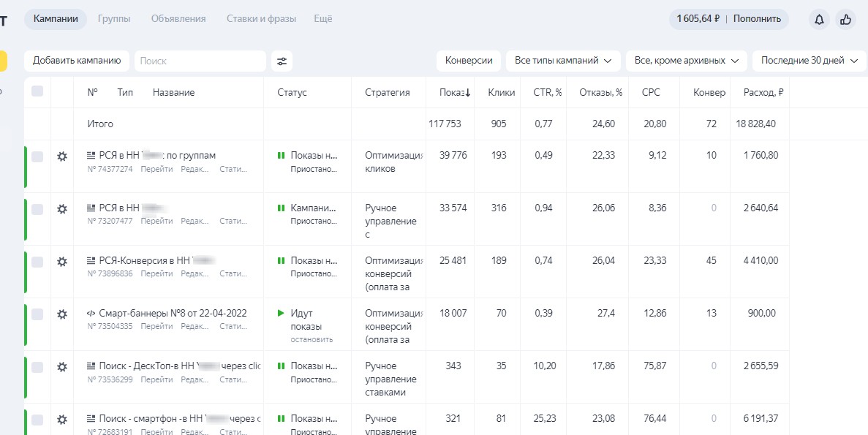Click the thumbs-up feedback icon
This screenshot has height=435, width=868.
(846, 19)
